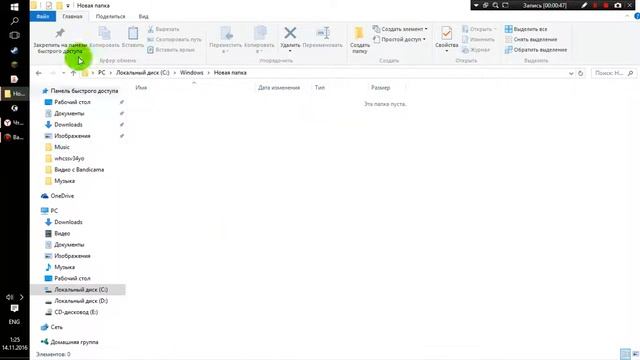Click the Копировать clipboard button
This screenshot has width=640, height=360.
coord(104,38)
